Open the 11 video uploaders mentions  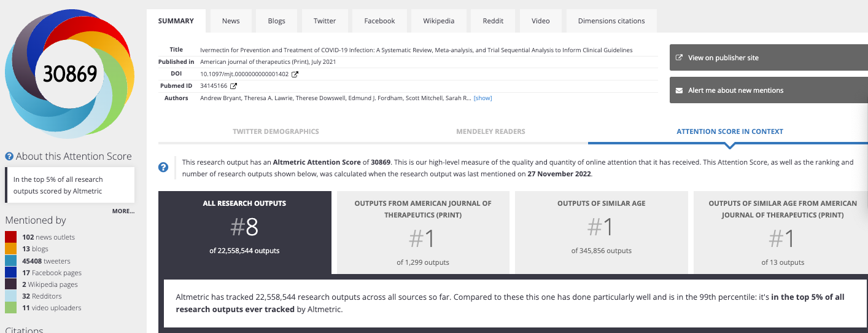52,308
